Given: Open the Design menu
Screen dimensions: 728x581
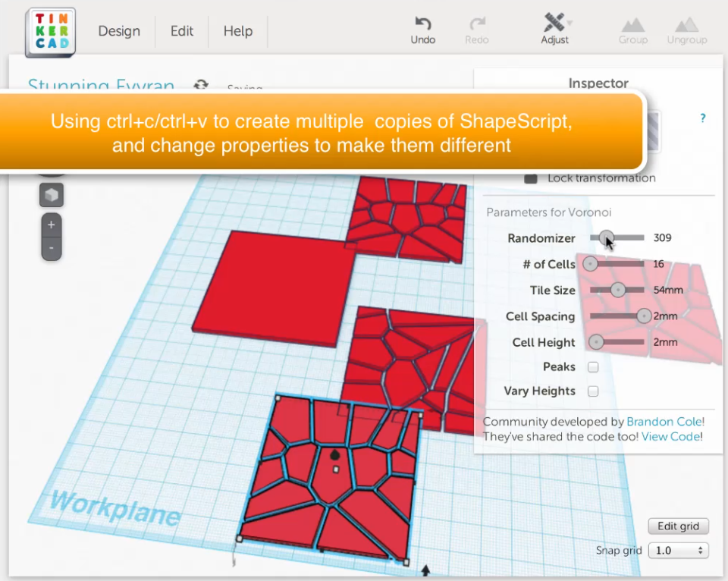Looking at the screenshot, I should pyautogui.click(x=119, y=31).
